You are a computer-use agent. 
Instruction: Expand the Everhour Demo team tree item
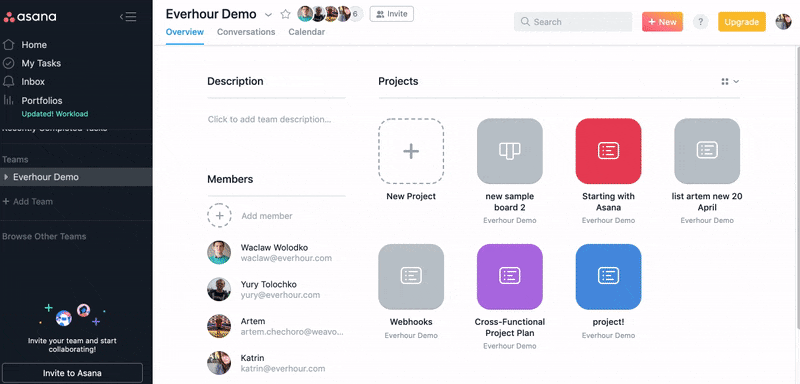tap(6, 177)
